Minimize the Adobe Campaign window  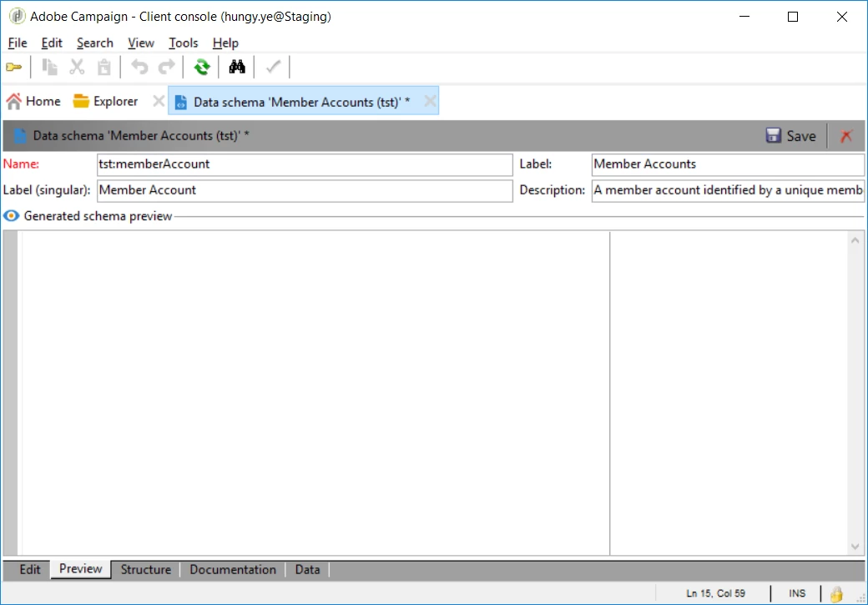pos(744,17)
